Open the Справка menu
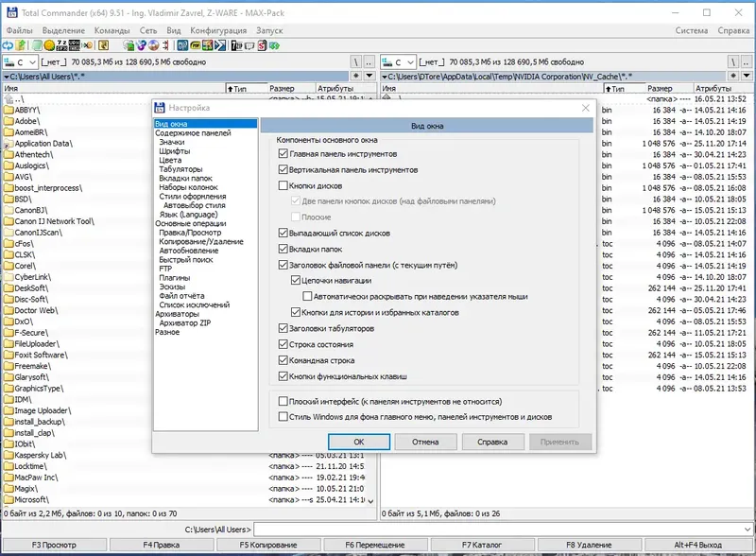Screen dimensions: 756x556 pyautogui.click(x=733, y=30)
